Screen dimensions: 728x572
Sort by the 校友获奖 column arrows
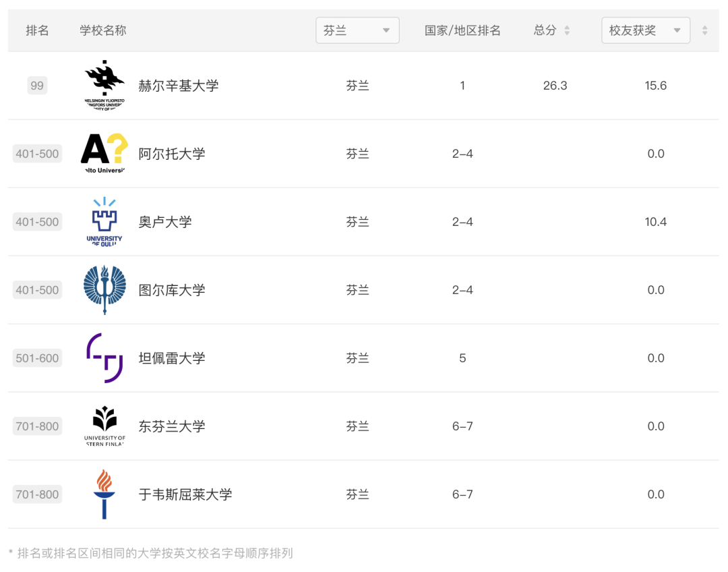pos(705,30)
